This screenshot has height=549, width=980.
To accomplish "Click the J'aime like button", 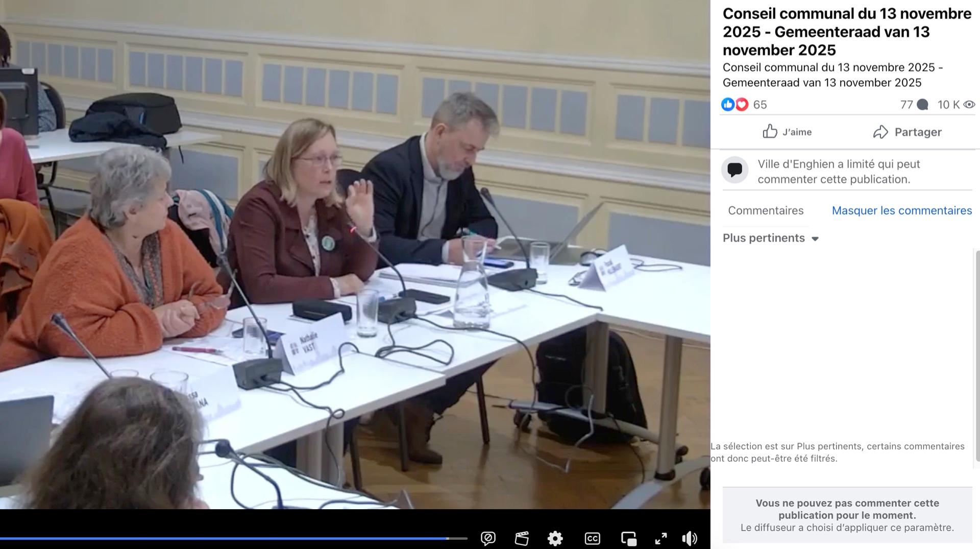I will [787, 132].
